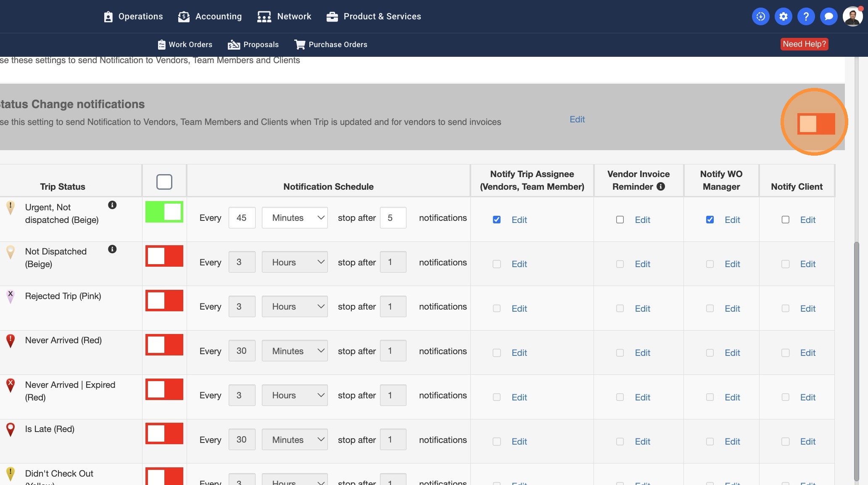Open Minutes dropdown for Urgent, Not dispatched
This screenshot has width=868, height=485.
pyautogui.click(x=295, y=218)
